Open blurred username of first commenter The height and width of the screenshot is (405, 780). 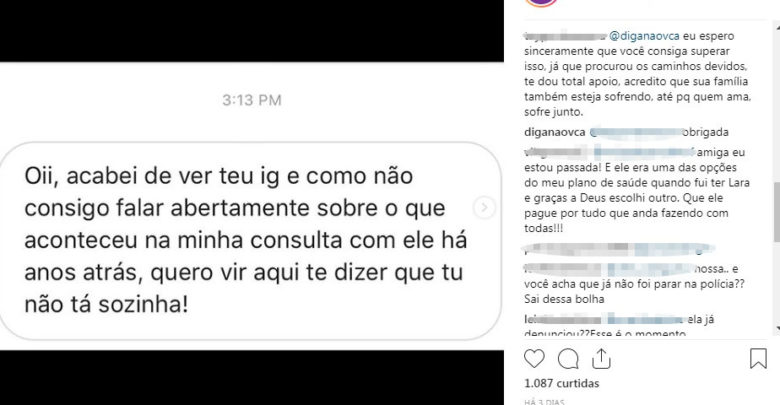(565, 36)
